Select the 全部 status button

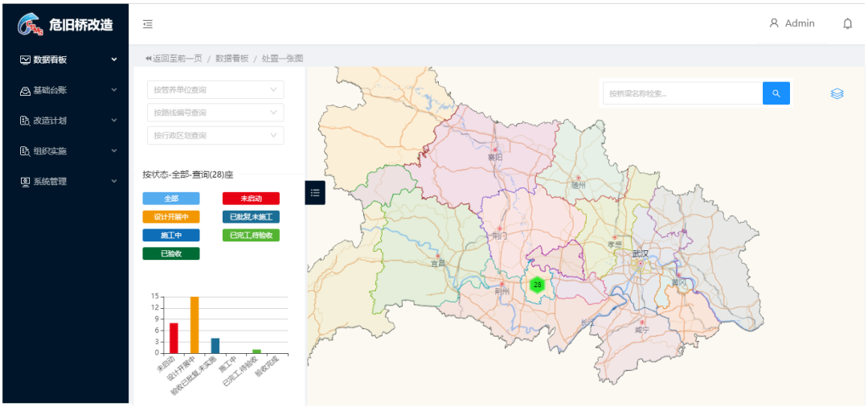(171, 199)
